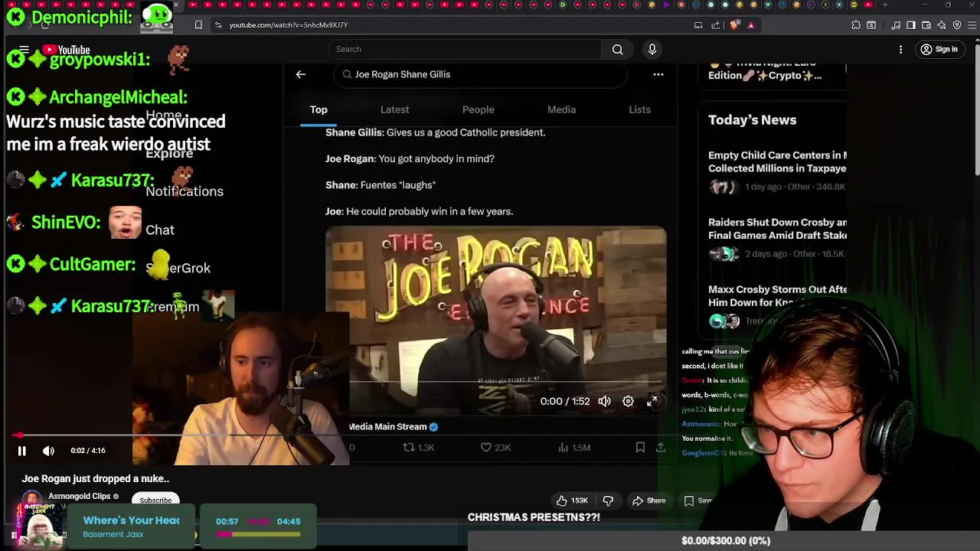Open the YouTube guide hamburger menu

click(x=23, y=50)
